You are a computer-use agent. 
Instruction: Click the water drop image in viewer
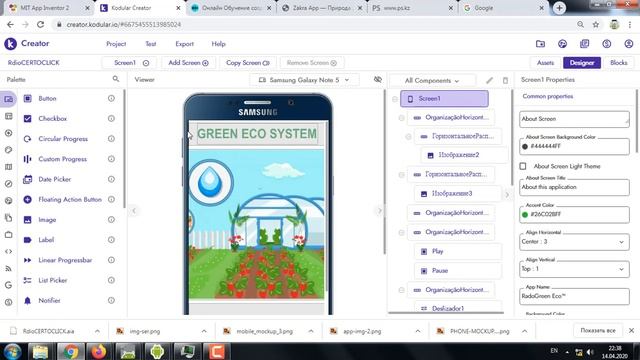coord(210,182)
